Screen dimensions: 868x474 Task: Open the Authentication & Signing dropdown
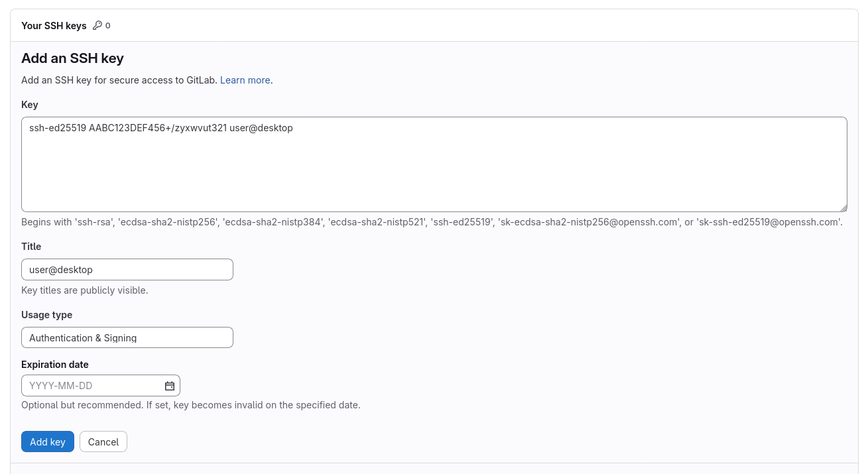(127, 337)
